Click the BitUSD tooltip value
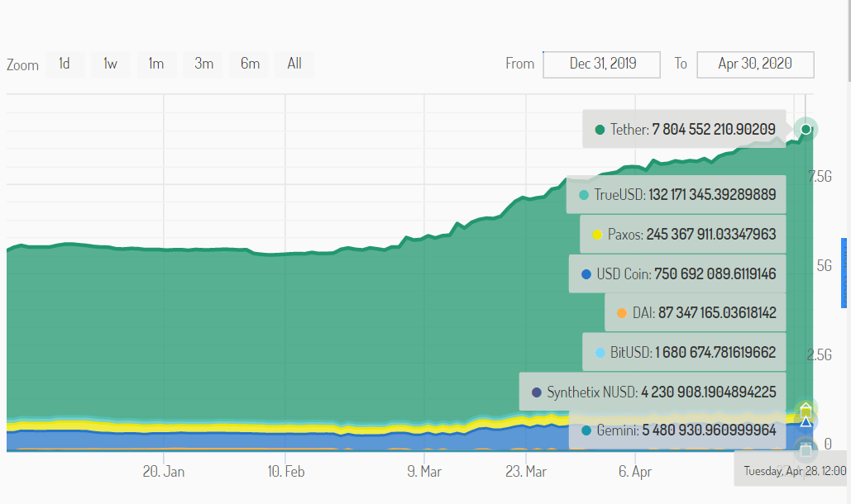851x504 pixels. click(x=715, y=352)
